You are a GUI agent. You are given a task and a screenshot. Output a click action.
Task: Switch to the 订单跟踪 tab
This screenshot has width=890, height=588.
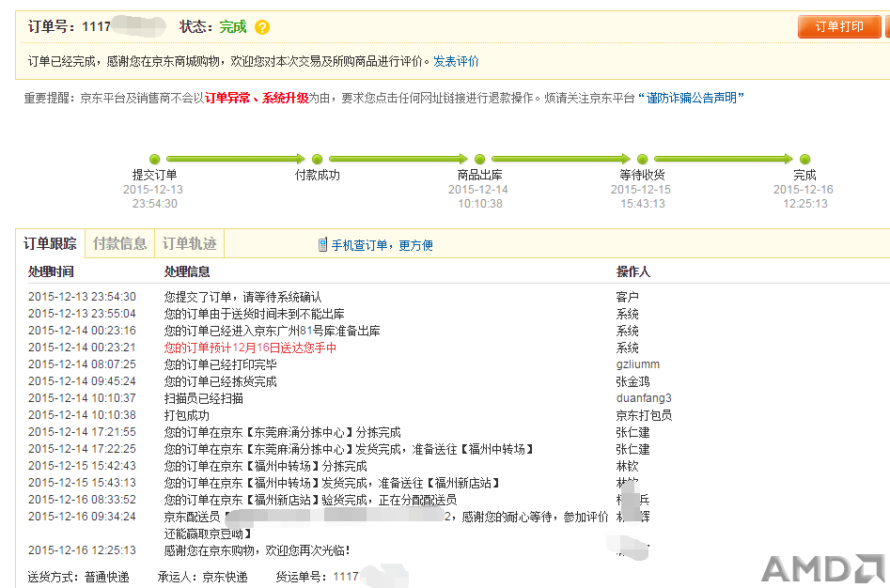(50, 244)
